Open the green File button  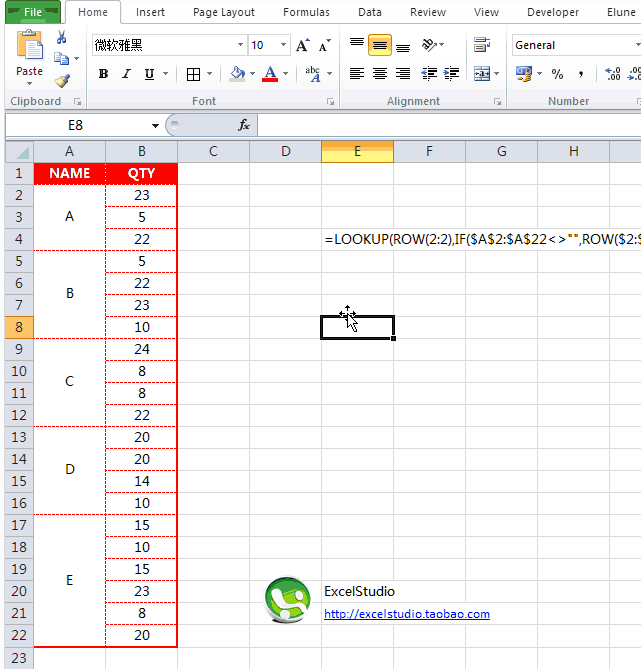32,12
